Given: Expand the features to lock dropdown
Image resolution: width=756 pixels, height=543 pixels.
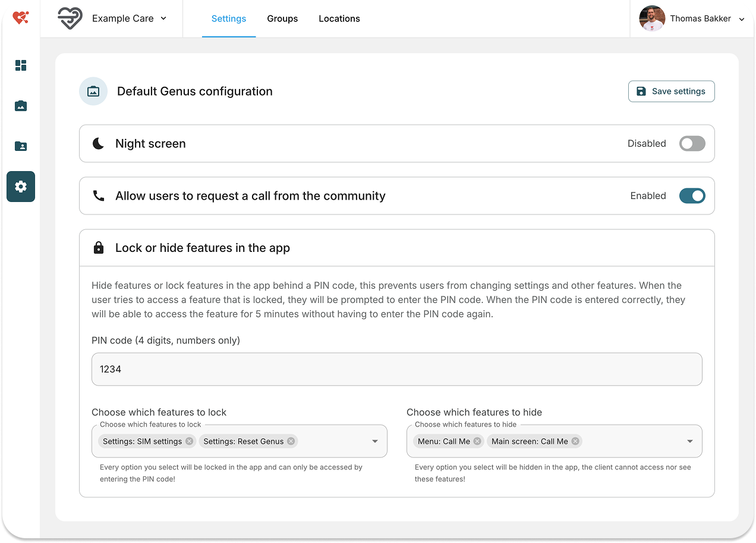Looking at the screenshot, I should (375, 441).
